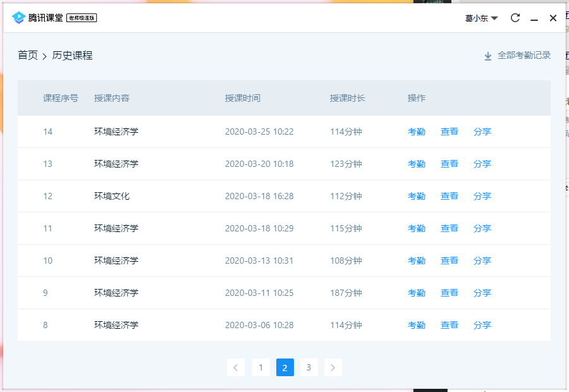Open the 葛小东 user account dropdown

[481, 18]
